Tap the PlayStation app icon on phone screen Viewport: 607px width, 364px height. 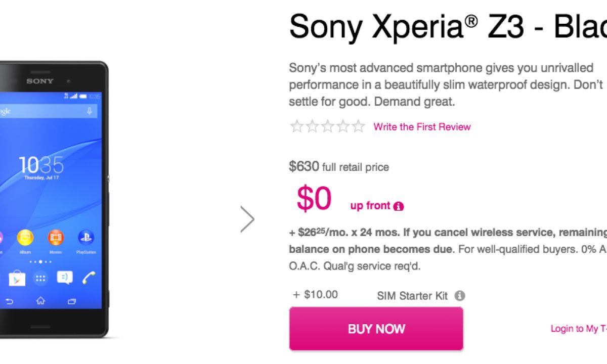tap(86, 238)
